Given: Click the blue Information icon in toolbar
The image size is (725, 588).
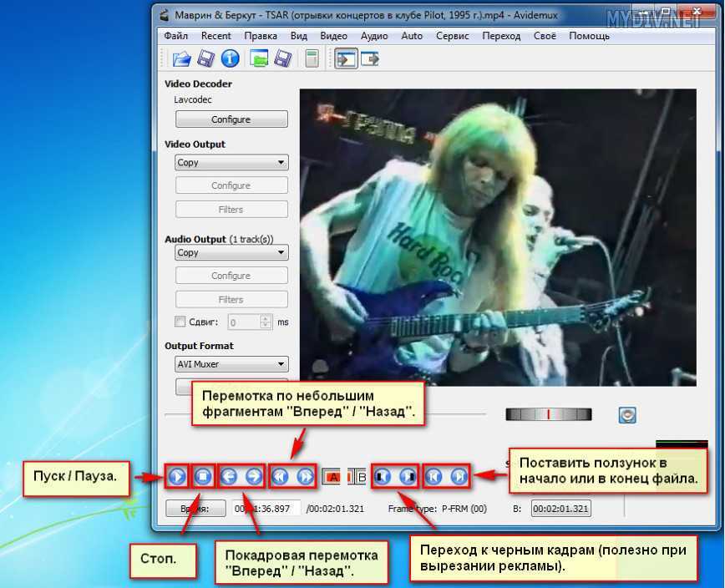Looking at the screenshot, I should coord(230,58).
